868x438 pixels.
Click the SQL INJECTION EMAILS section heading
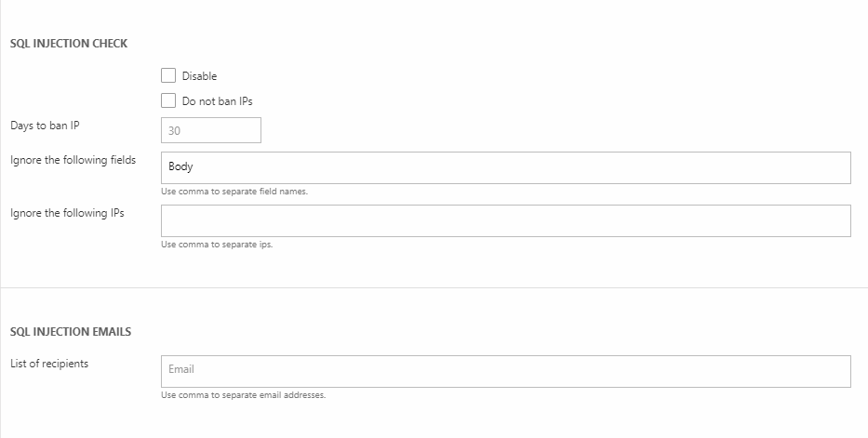pyautogui.click(x=71, y=332)
